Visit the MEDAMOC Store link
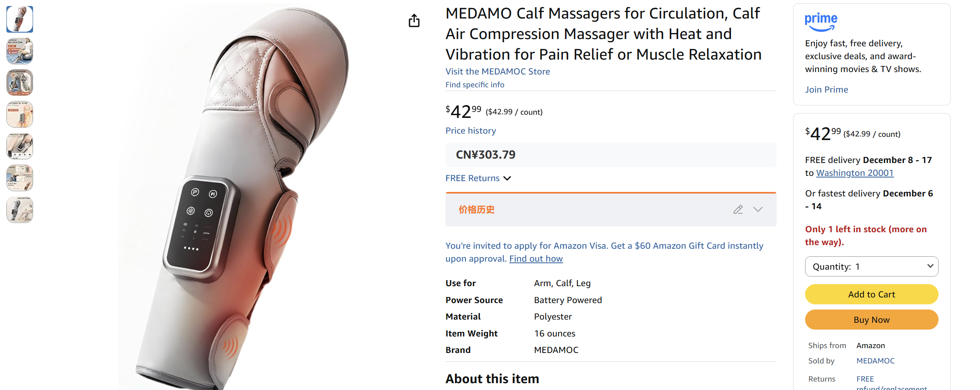This screenshot has width=980, height=390. 497,71
